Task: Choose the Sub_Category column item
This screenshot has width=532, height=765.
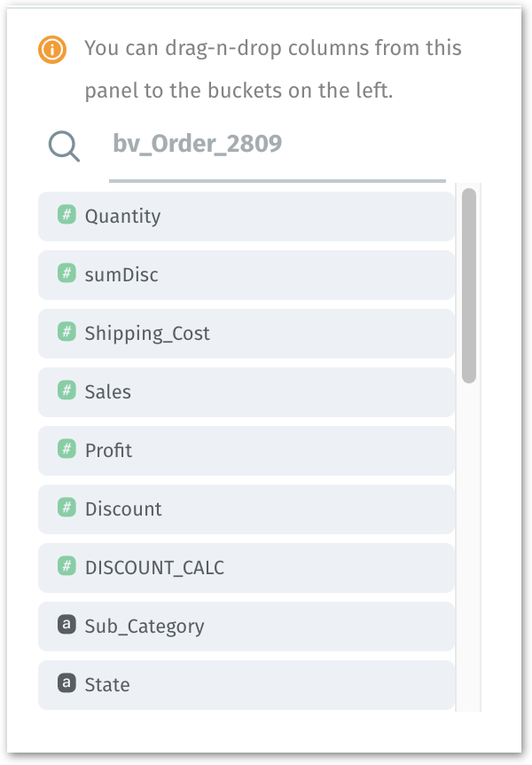Action: 246,626
